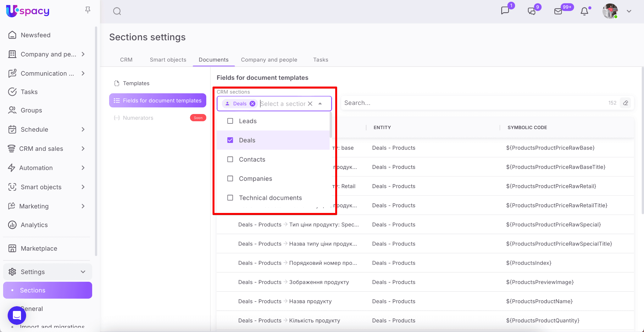This screenshot has width=644, height=332.
Task: Switch to the Smart objects tab
Action: pos(168,60)
